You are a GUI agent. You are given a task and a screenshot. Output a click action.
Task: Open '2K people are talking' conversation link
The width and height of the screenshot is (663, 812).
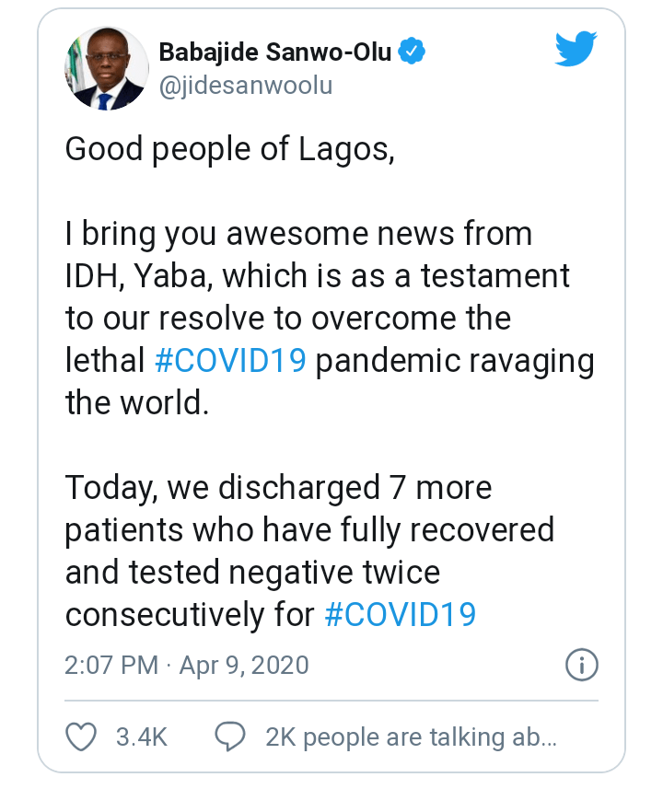coord(411,737)
